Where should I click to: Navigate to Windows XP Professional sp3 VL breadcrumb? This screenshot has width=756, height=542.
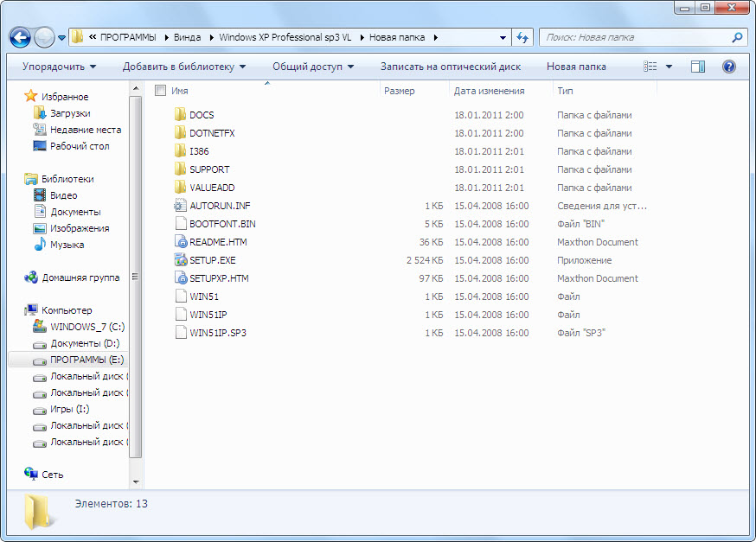pos(285,37)
